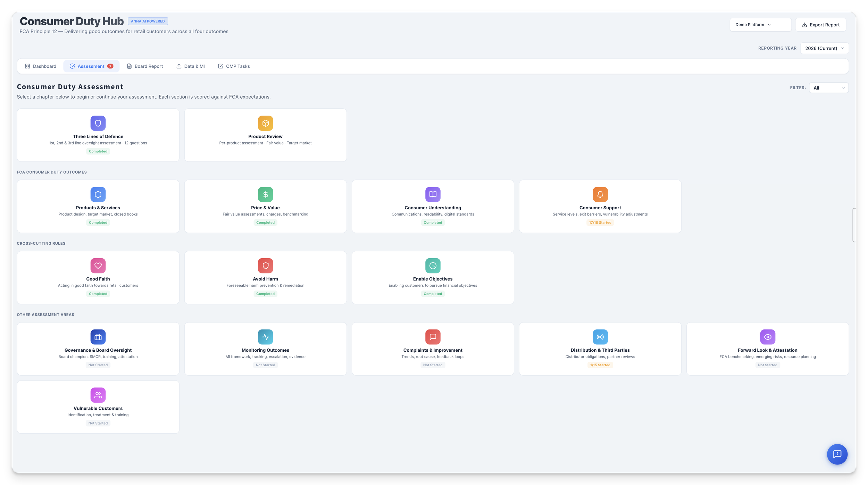Click the Export Report button
Image resolution: width=868 pixels, height=485 pixels.
coord(820,25)
